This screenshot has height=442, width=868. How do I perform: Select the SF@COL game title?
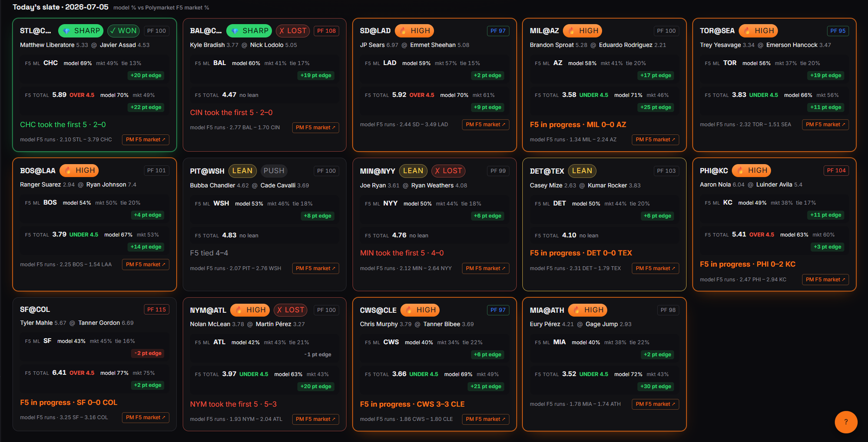pyautogui.click(x=35, y=310)
